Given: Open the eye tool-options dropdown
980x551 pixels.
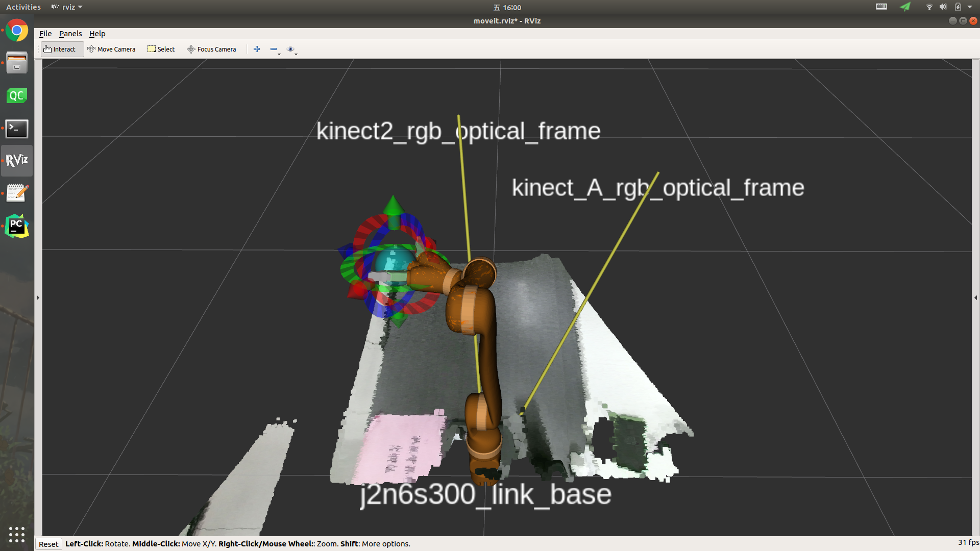Looking at the screenshot, I should pos(292,49).
